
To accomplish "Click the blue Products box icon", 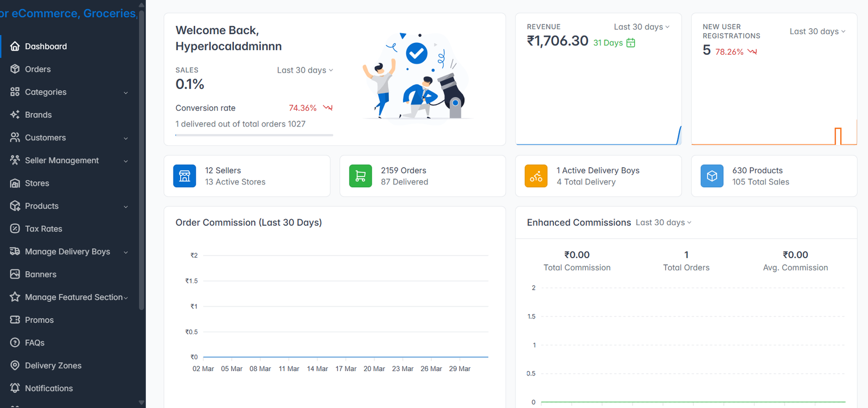I will (712, 176).
